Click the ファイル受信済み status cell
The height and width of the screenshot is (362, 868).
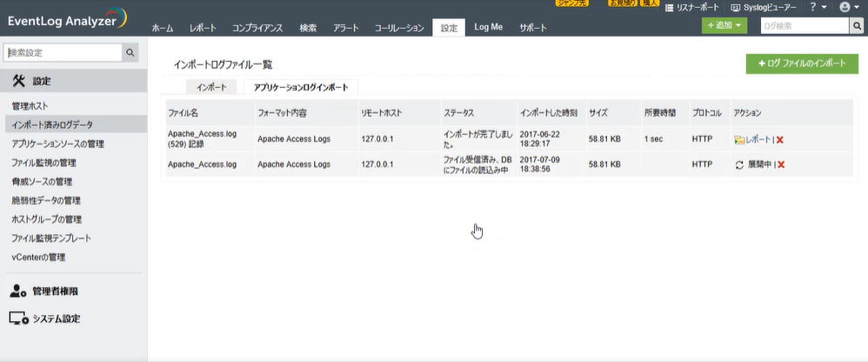pyautogui.click(x=477, y=164)
